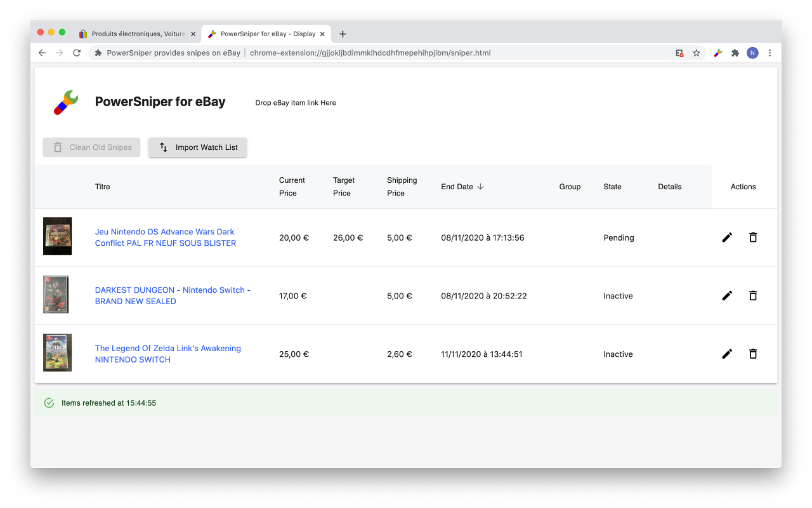
Task: Open the Chrome three-dot menu
Action: [x=770, y=53]
